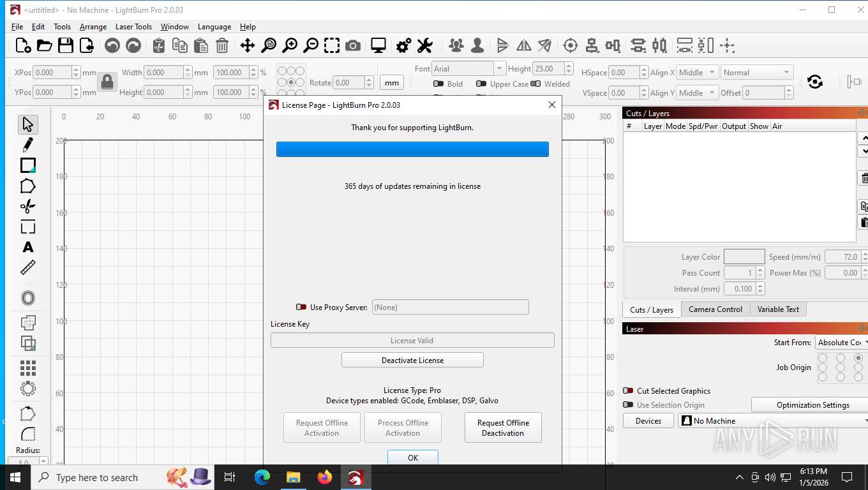
Task: Open Start From Absolute Coords dropdown
Action: (841, 343)
